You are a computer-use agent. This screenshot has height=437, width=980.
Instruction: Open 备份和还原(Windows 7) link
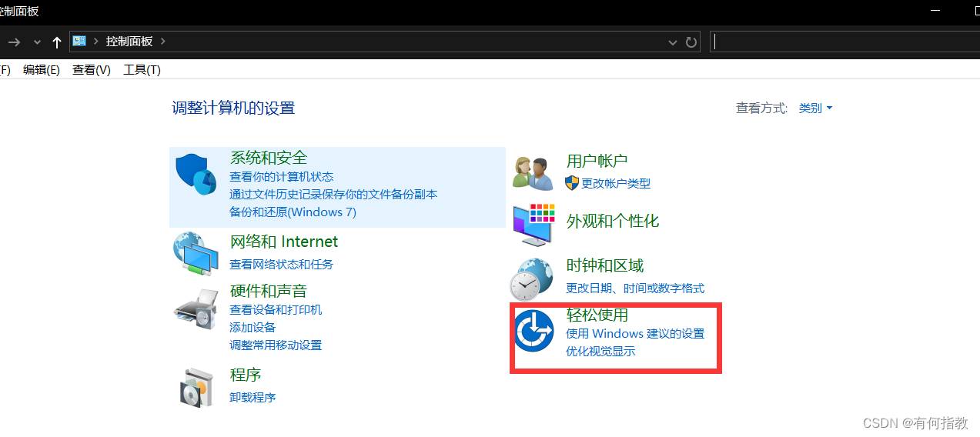[x=293, y=212]
